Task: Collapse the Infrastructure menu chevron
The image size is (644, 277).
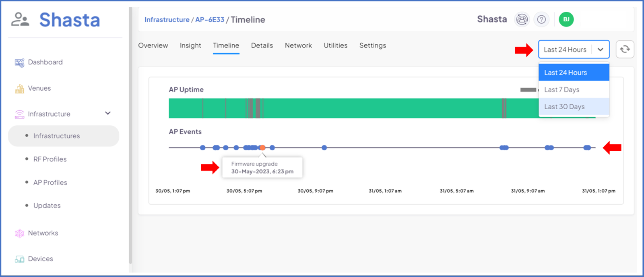Action: pyautogui.click(x=108, y=113)
